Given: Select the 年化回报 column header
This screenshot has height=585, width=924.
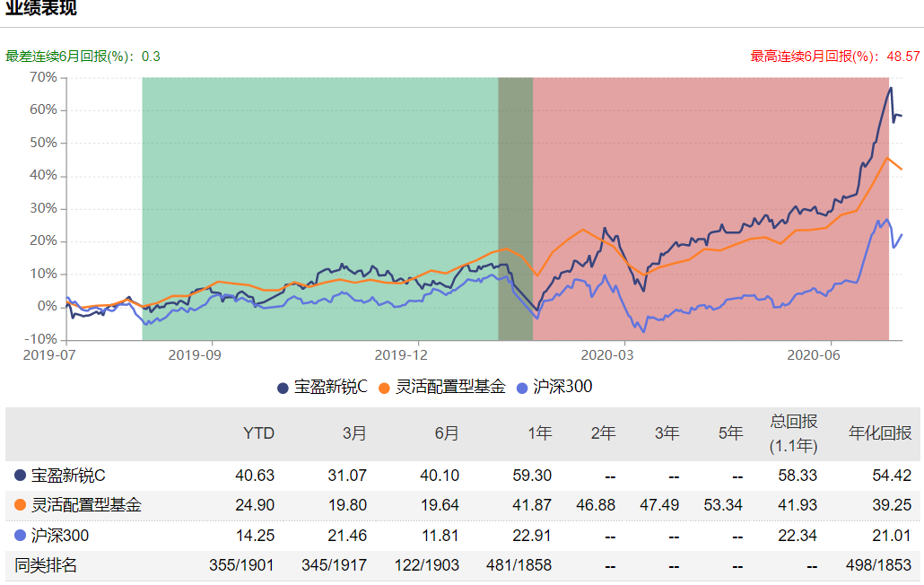Looking at the screenshot, I should pos(880,433).
